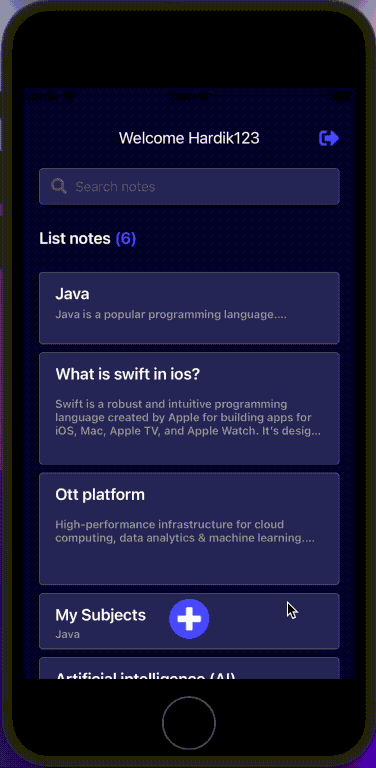Viewport: 376px width, 768px height.
Task: Open the Artificial intelligence (AI) note
Action: pos(189,668)
